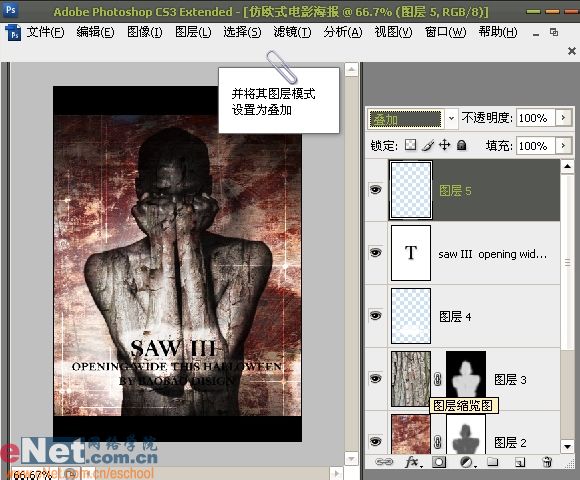Open 帮助(H) menu
Screen dimensions: 580x480
pos(498,32)
